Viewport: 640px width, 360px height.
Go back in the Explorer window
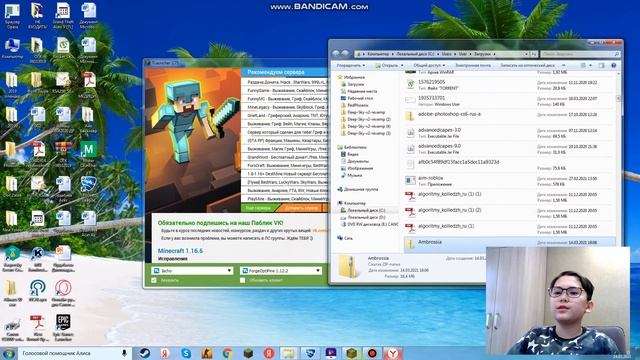pos(336,53)
